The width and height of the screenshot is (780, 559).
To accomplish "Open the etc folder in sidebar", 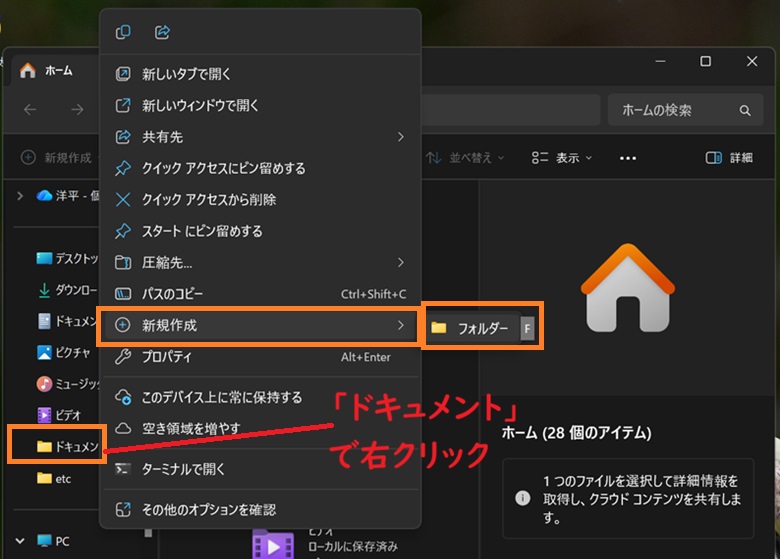I will point(54,478).
